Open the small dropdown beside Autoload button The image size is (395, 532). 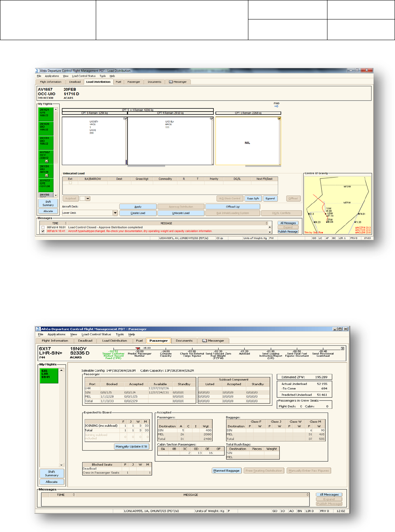pyautogui.click(x=88, y=198)
